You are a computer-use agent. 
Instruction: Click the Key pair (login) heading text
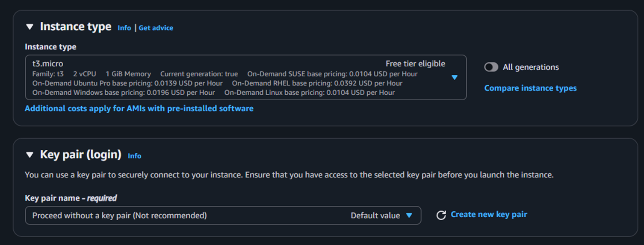81,155
